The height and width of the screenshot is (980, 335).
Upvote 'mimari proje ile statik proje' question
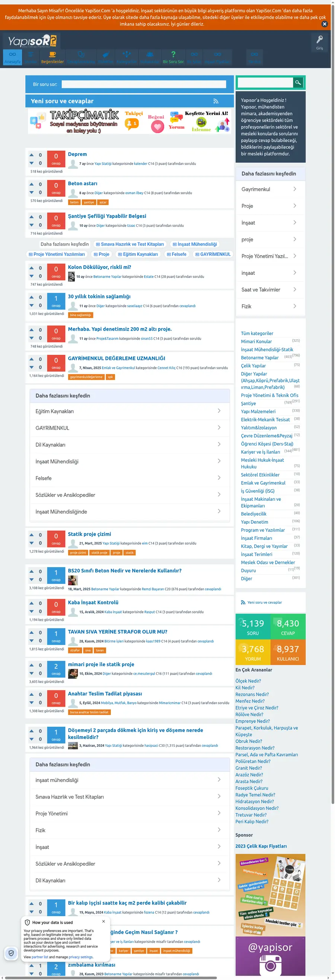[x=32, y=665]
